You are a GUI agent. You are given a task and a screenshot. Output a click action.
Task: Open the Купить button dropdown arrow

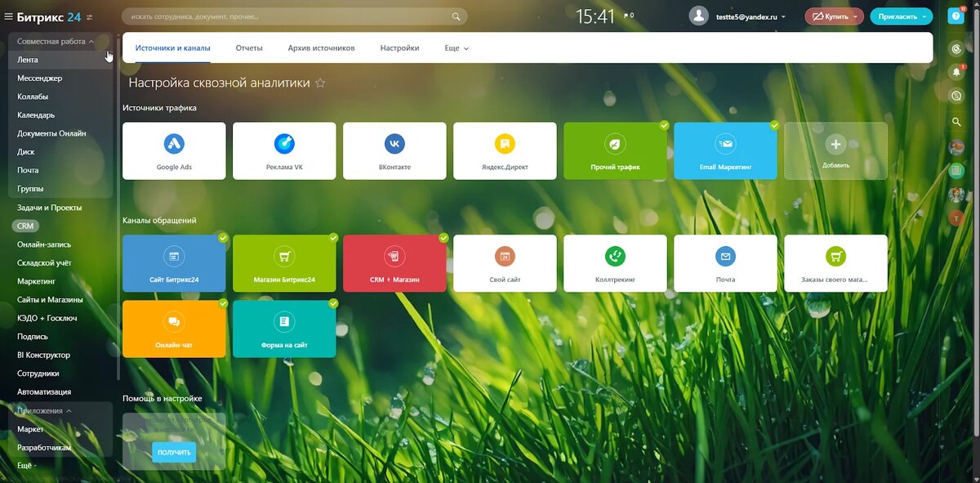pos(855,16)
